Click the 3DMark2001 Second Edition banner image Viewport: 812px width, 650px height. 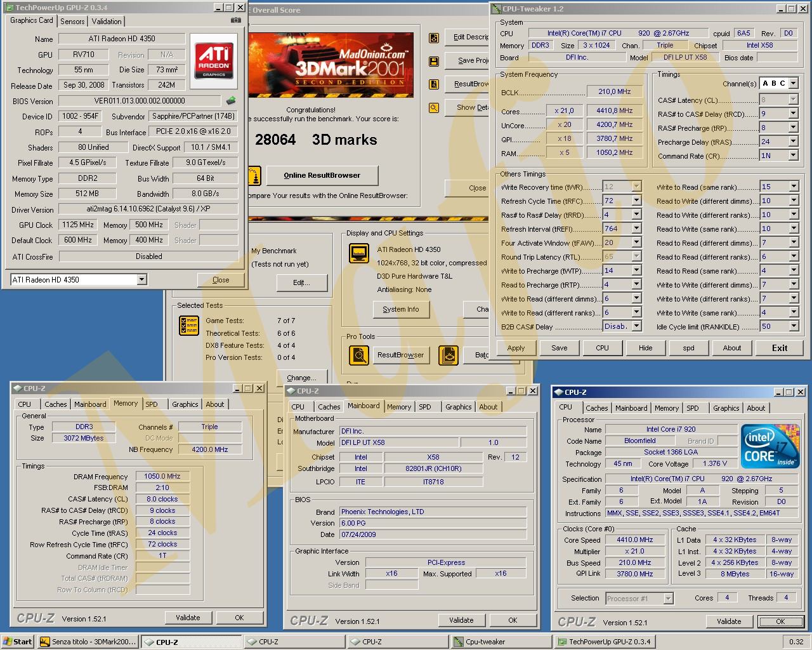pyautogui.click(x=331, y=64)
